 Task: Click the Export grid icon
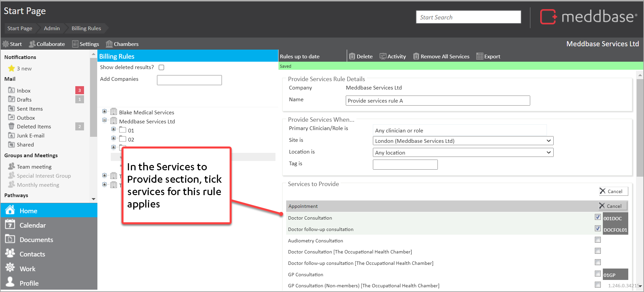(x=480, y=56)
